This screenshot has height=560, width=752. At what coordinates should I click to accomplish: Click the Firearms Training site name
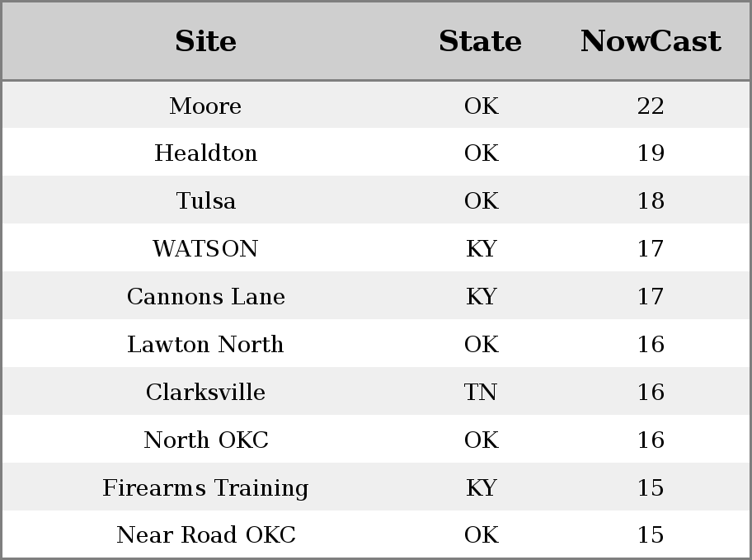[206, 487]
